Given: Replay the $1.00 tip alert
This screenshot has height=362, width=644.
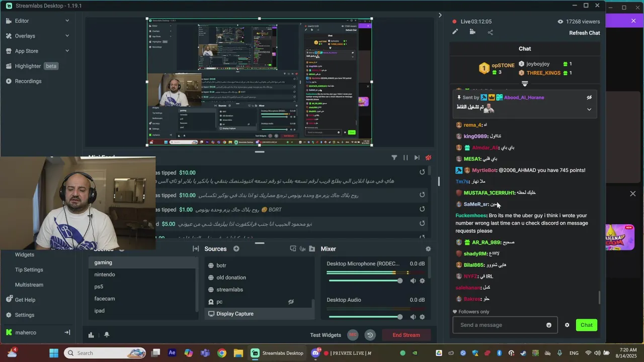Looking at the screenshot, I should (x=422, y=209).
